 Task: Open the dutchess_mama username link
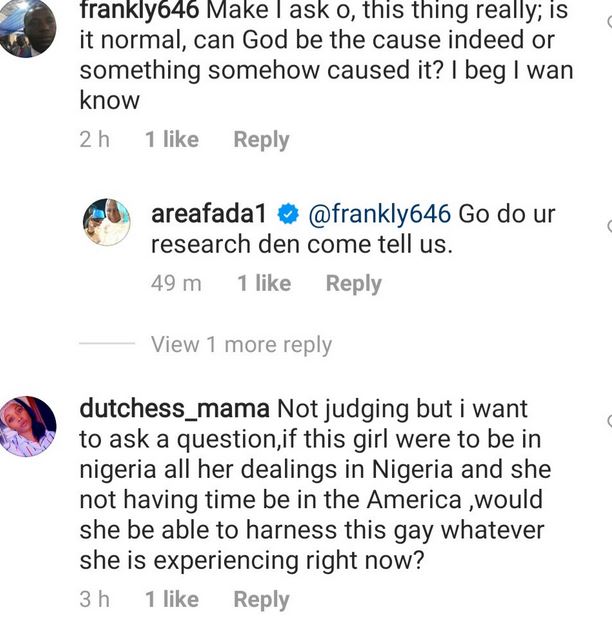173,409
